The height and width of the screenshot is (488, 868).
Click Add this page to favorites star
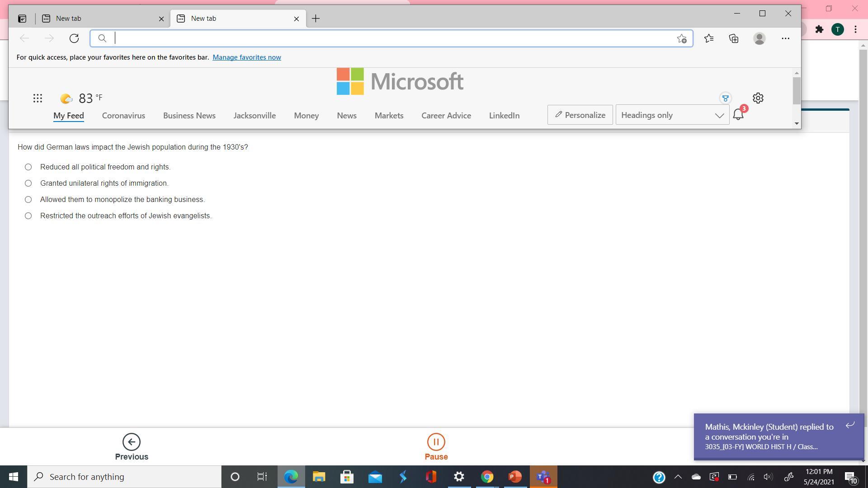point(682,39)
